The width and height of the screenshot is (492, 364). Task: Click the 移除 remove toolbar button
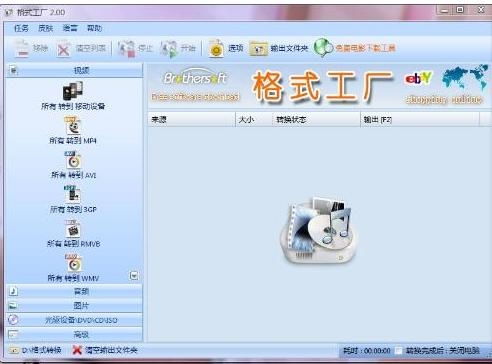click(31, 49)
